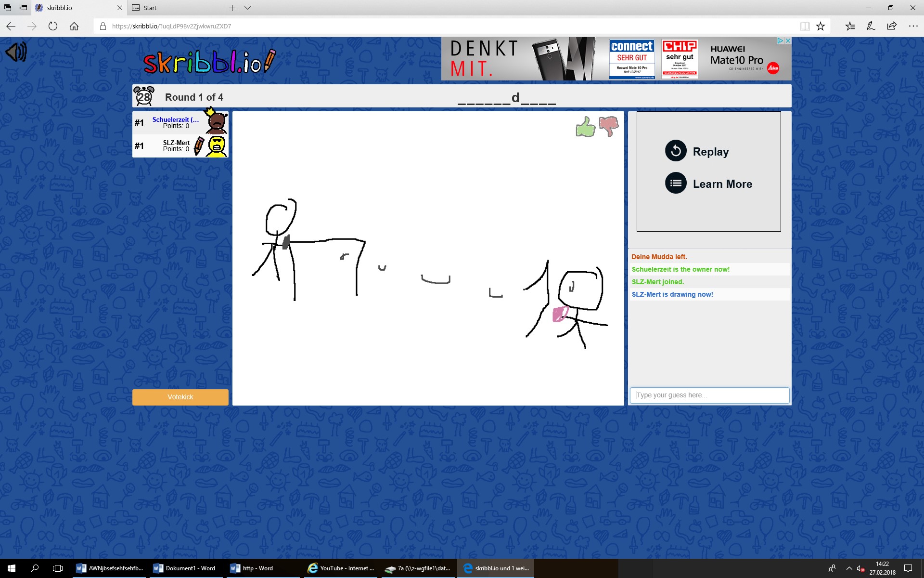Screen dimensions: 924x578
Task: Give the drawing a thumbs down
Action: [609, 126]
